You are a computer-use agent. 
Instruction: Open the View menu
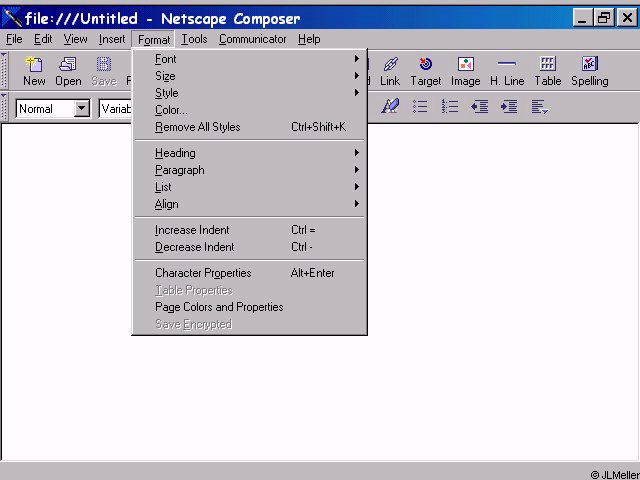[75, 39]
